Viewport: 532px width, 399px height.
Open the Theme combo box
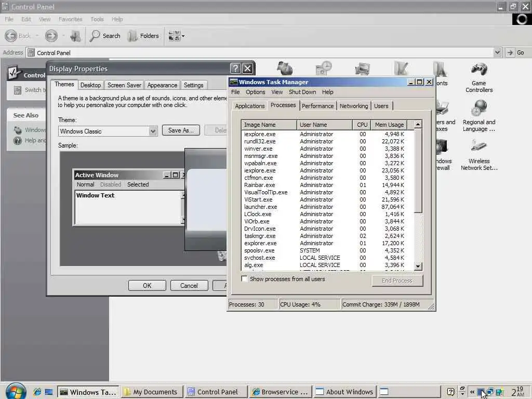click(x=108, y=131)
